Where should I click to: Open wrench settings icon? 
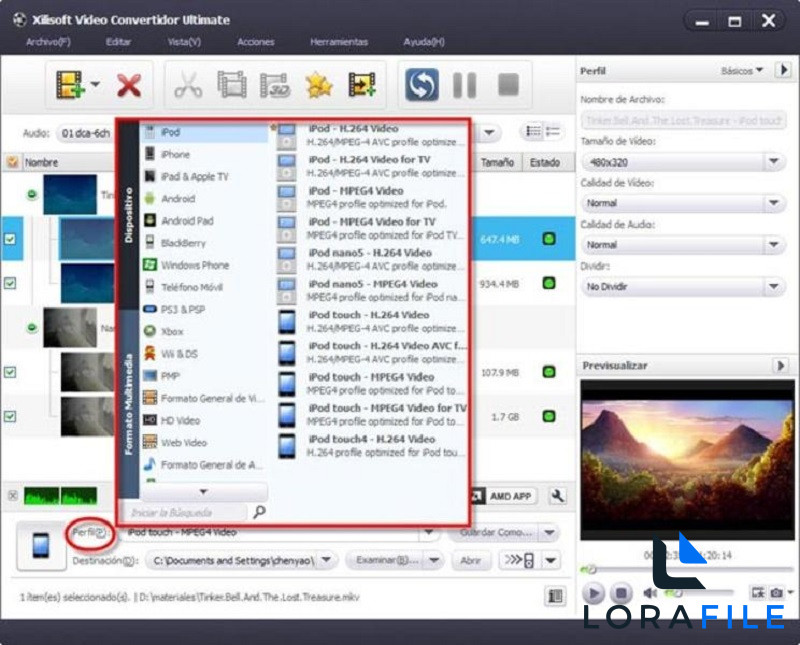[558, 496]
